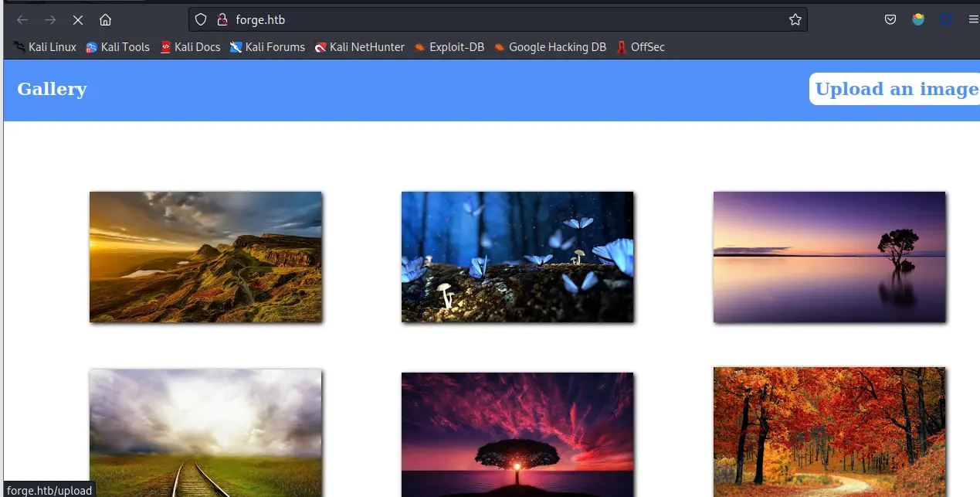Open the Firefox hamburger application menu
Image resolution: width=980 pixels, height=497 pixels.
click(x=973, y=20)
